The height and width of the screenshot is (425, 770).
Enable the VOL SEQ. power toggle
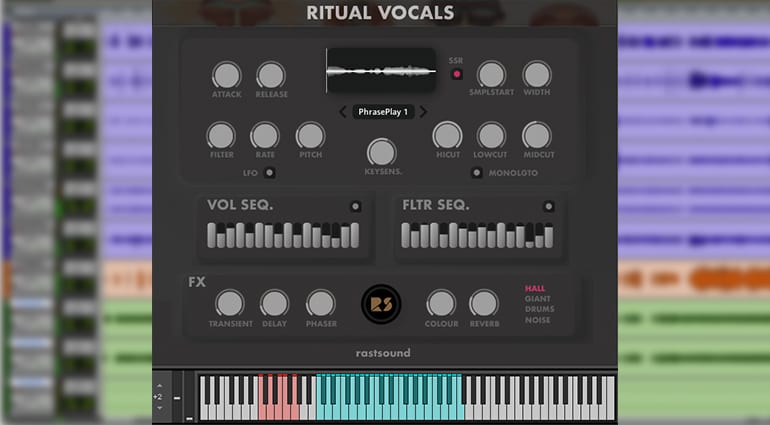(x=356, y=206)
